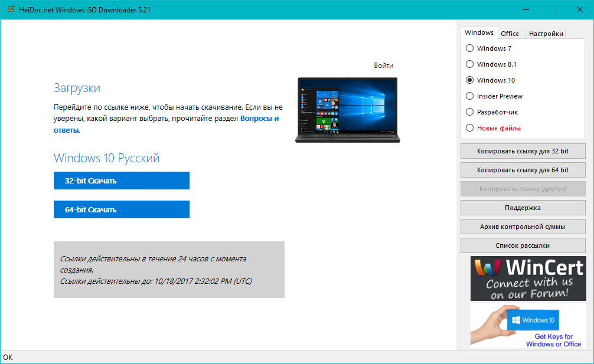Screen dimensions: 594x364
Task: Click the Список рассылки button
Action: pos(523,245)
